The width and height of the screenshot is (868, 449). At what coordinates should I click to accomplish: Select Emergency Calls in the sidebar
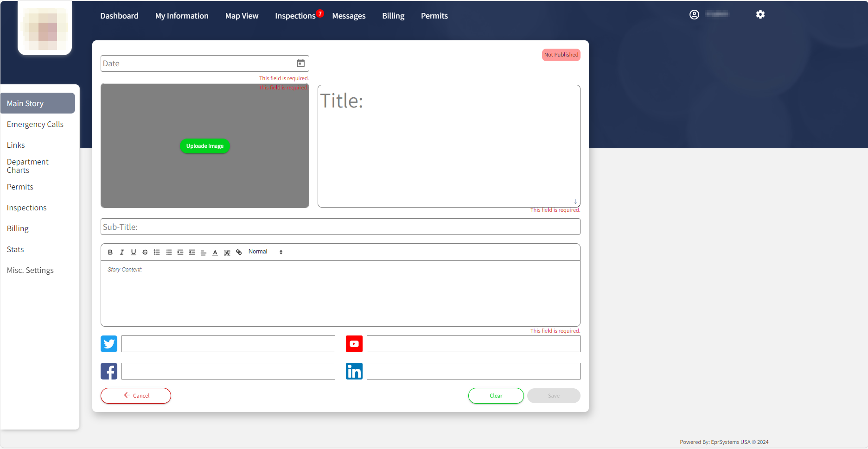click(35, 124)
